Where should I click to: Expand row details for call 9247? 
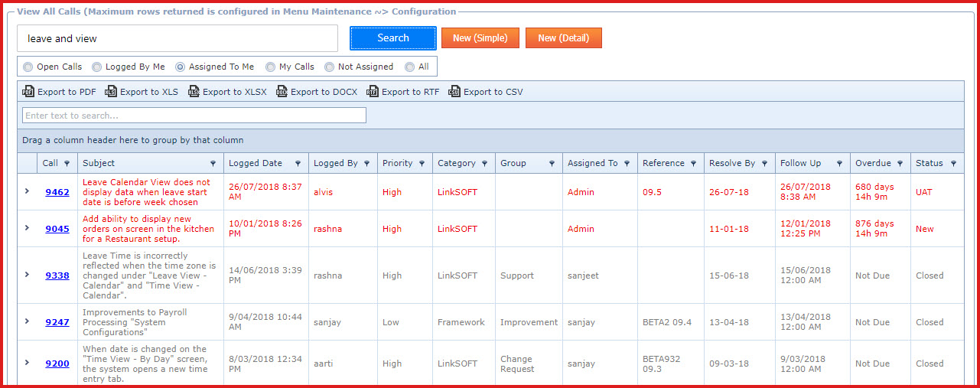pos(28,321)
